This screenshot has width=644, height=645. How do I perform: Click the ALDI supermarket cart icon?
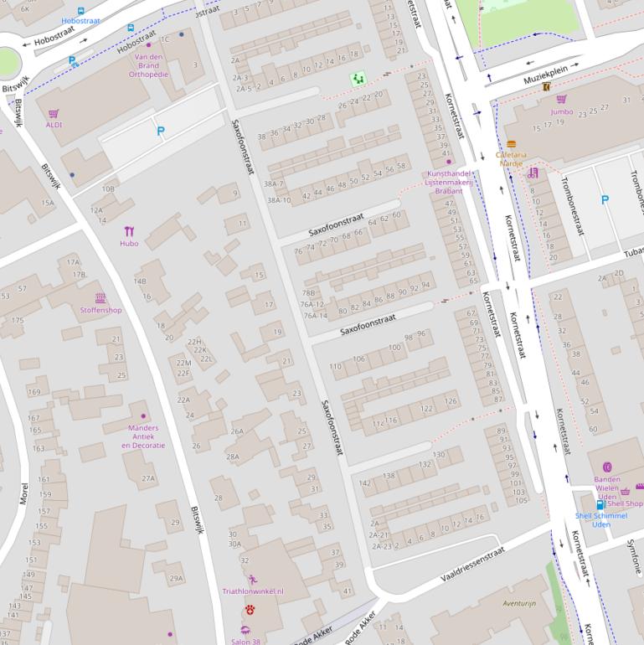[x=54, y=113]
